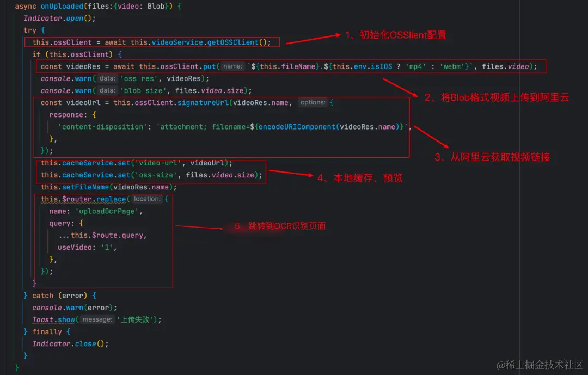Viewport: 588px width, 375px height.
Task: Click the try keyword
Action: point(30,30)
